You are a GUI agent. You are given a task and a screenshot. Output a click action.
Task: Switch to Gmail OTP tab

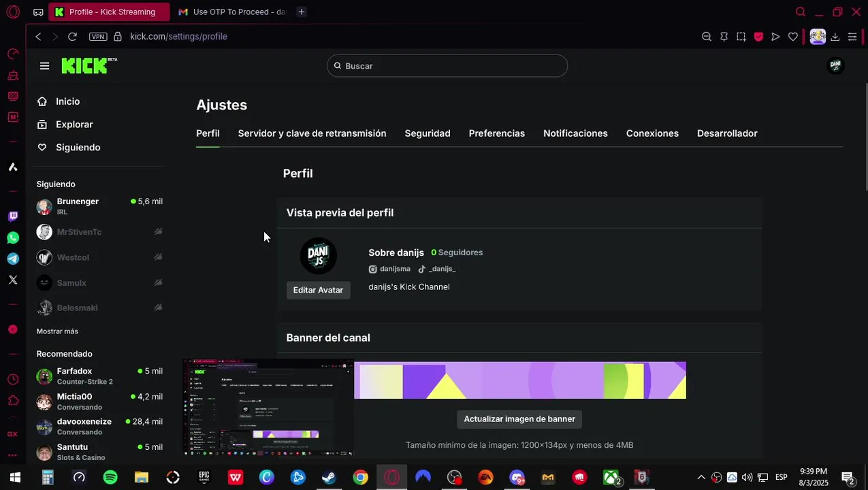coord(231,12)
